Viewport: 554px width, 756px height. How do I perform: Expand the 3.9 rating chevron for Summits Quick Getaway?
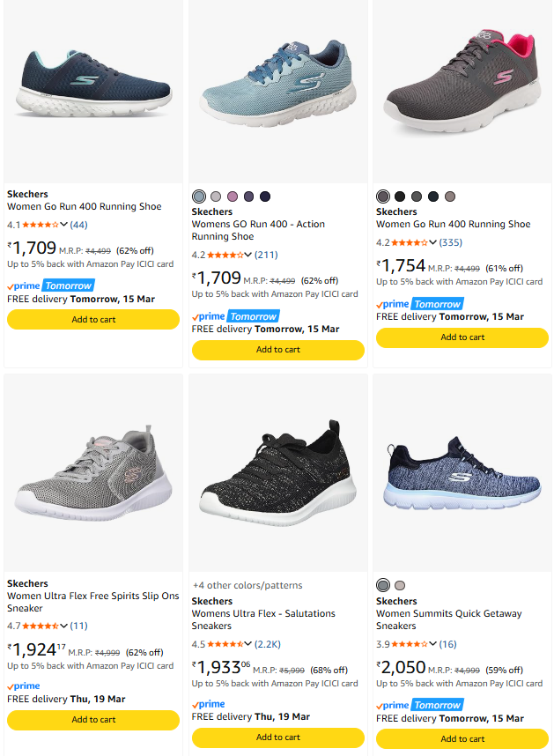(x=432, y=644)
